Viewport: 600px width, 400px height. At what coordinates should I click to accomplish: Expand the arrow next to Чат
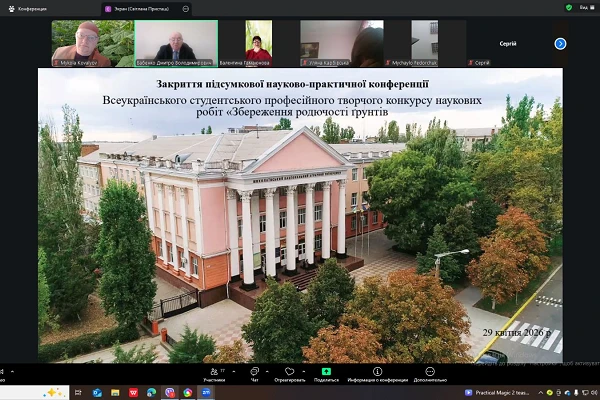click(x=267, y=371)
